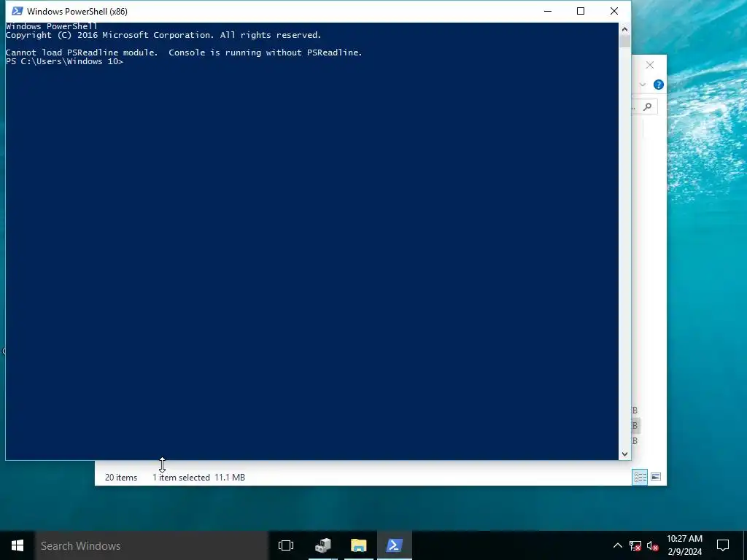Switch File Explorer to large icons view
This screenshot has height=560, width=747.
pos(656,477)
